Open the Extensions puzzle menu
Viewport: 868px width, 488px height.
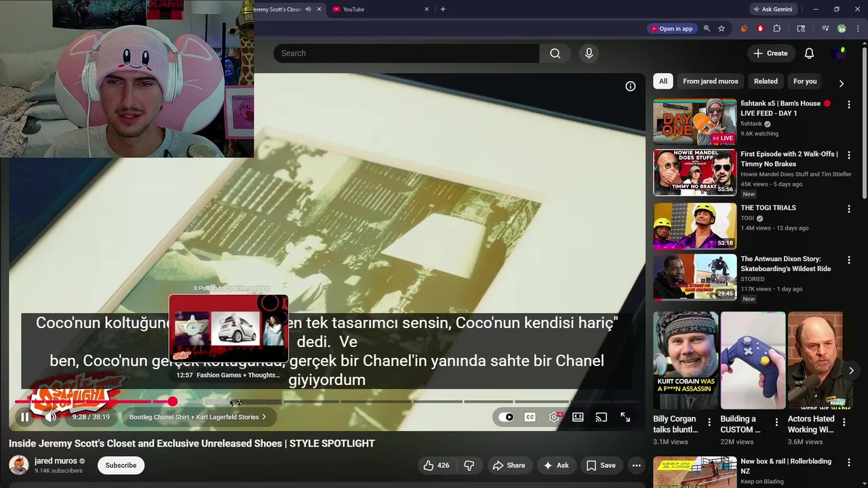click(777, 28)
